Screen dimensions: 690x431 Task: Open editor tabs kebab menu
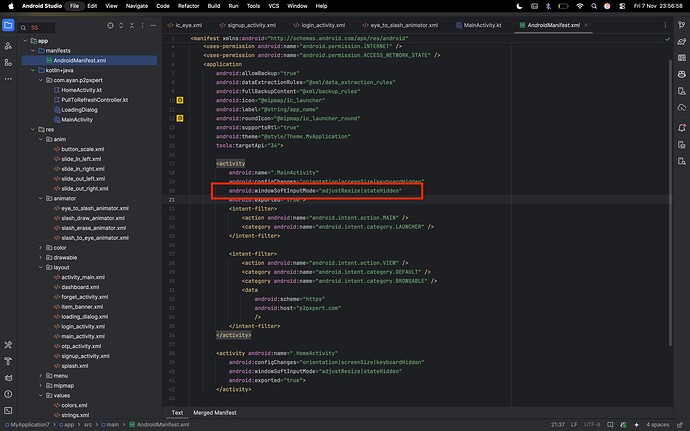(x=665, y=25)
